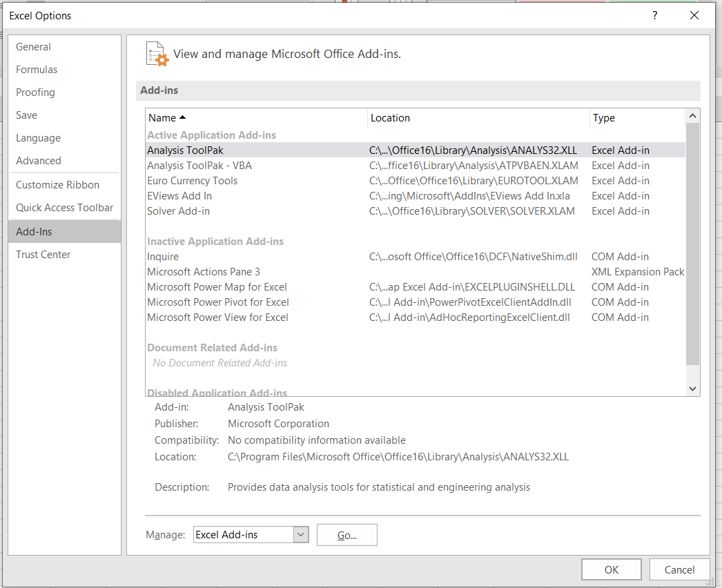Click the Name column sort arrow
The height and width of the screenshot is (588, 722).
tap(182, 118)
